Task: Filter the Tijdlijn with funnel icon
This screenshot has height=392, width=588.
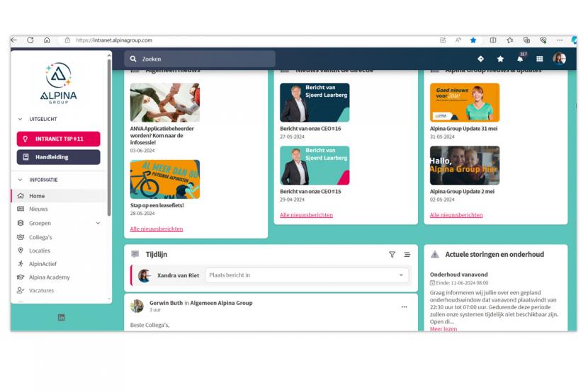Action: click(x=392, y=255)
